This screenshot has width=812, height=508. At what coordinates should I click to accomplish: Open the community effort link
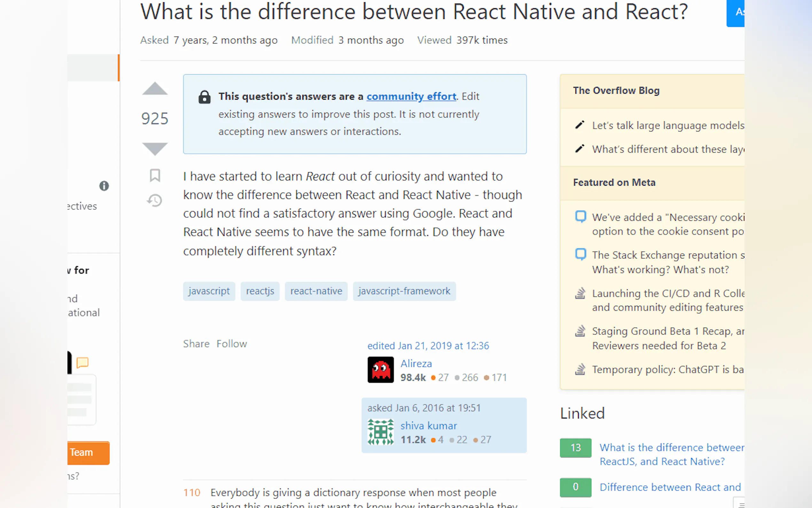[x=411, y=96]
